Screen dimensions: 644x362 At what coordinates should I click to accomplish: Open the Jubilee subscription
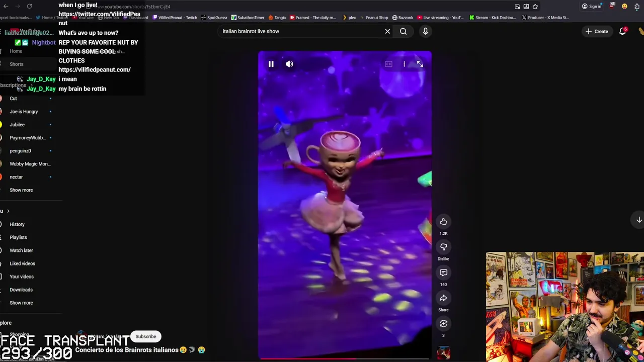[x=17, y=125]
